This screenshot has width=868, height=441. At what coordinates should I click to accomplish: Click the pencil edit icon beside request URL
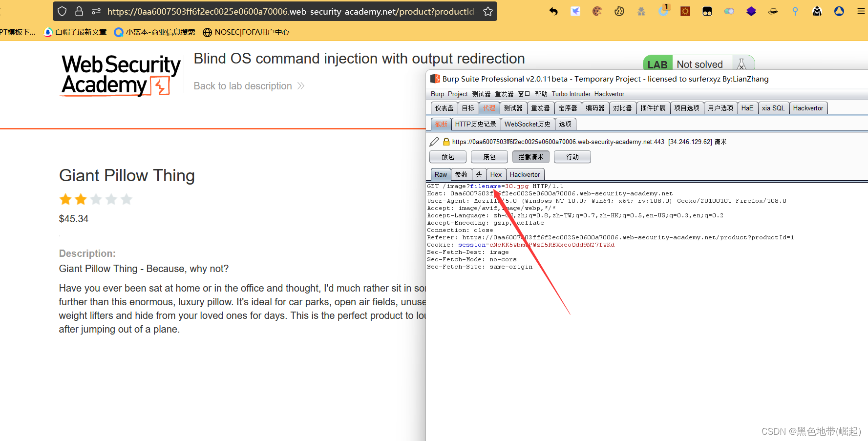coord(434,142)
